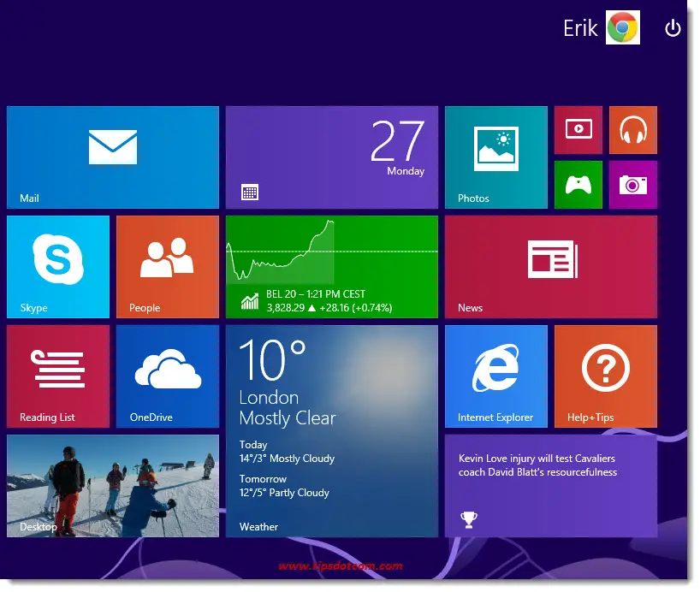Launch Internet Explorer
Image resolution: width=700 pixels, height=592 pixels.
(496, 376)
